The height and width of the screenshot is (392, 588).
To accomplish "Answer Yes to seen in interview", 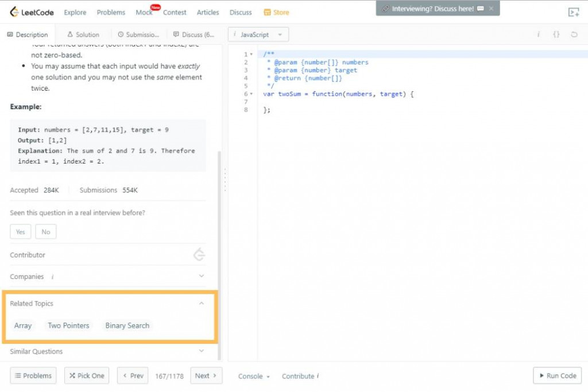I will [21, 232].
